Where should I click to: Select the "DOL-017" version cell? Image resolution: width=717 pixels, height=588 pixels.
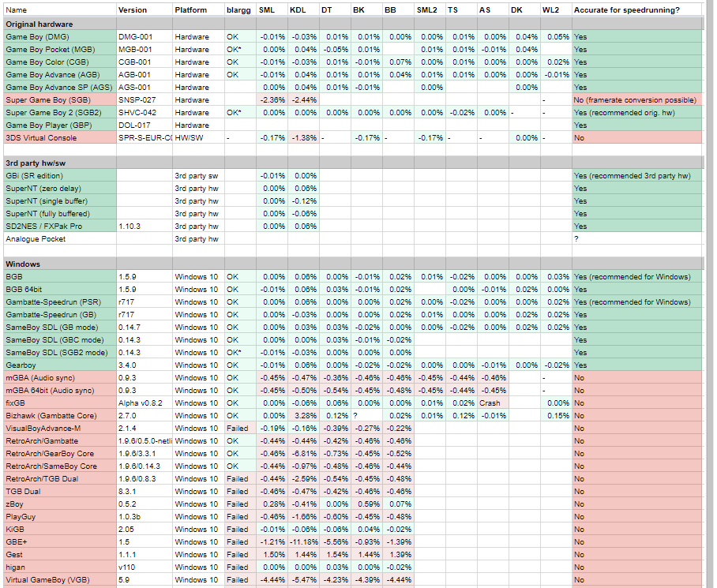pos(144,125)
